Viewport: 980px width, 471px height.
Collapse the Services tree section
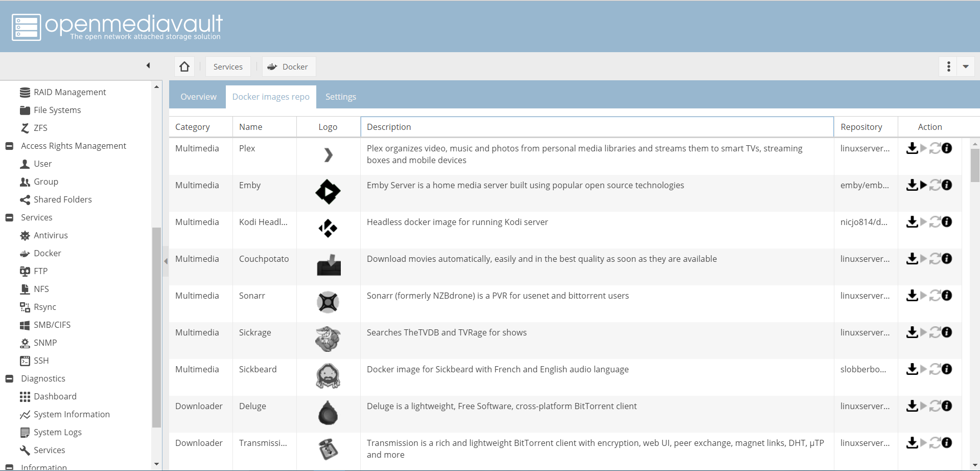pos(9,217)
